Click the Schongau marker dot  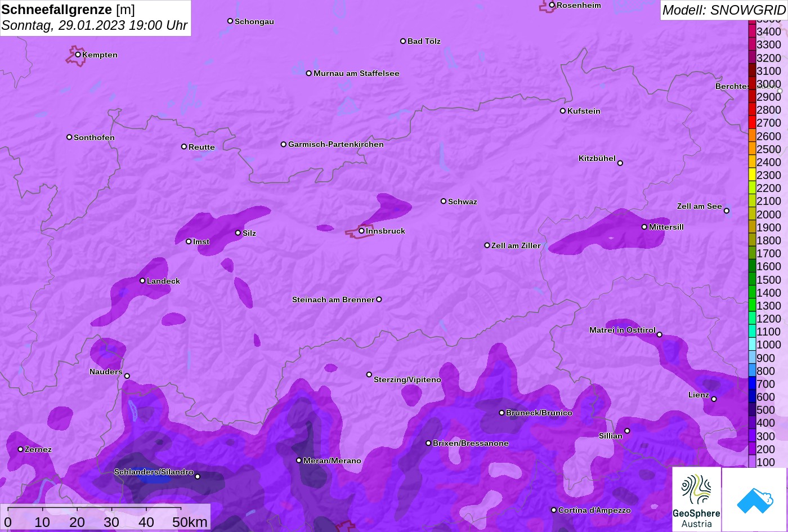coord(230,21)
